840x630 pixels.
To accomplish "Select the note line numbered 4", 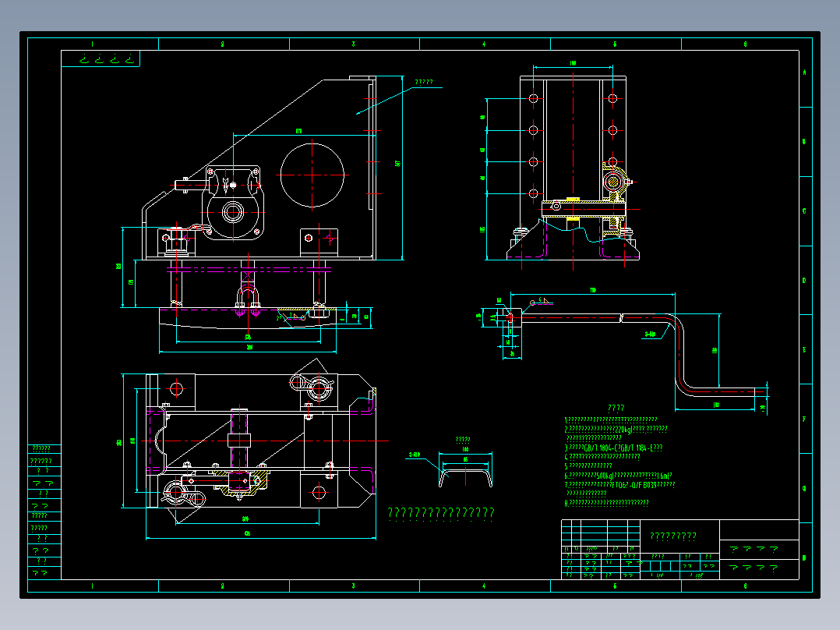I will 602,457.
